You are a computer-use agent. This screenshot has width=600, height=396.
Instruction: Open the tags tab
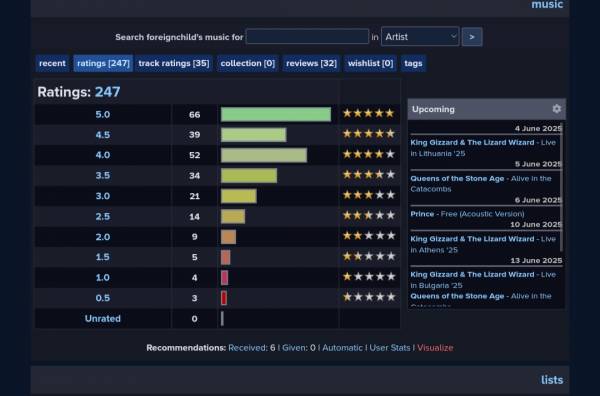tap(413, 63)
